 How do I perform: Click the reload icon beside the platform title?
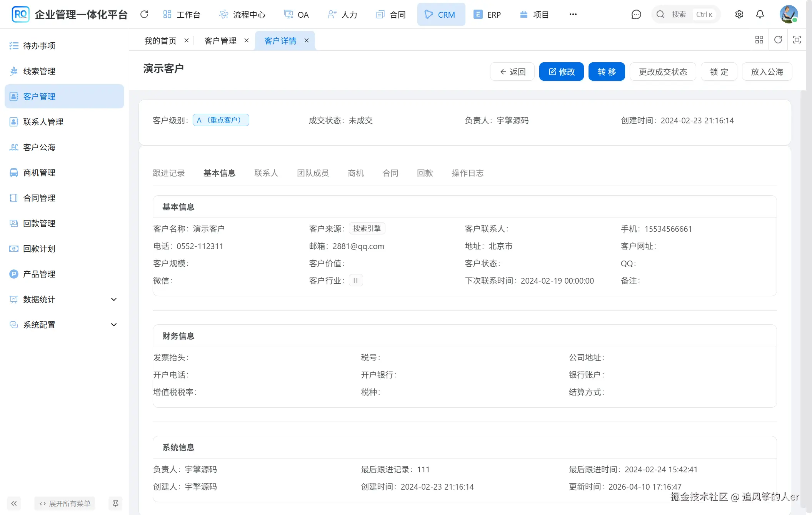point(144,14)
